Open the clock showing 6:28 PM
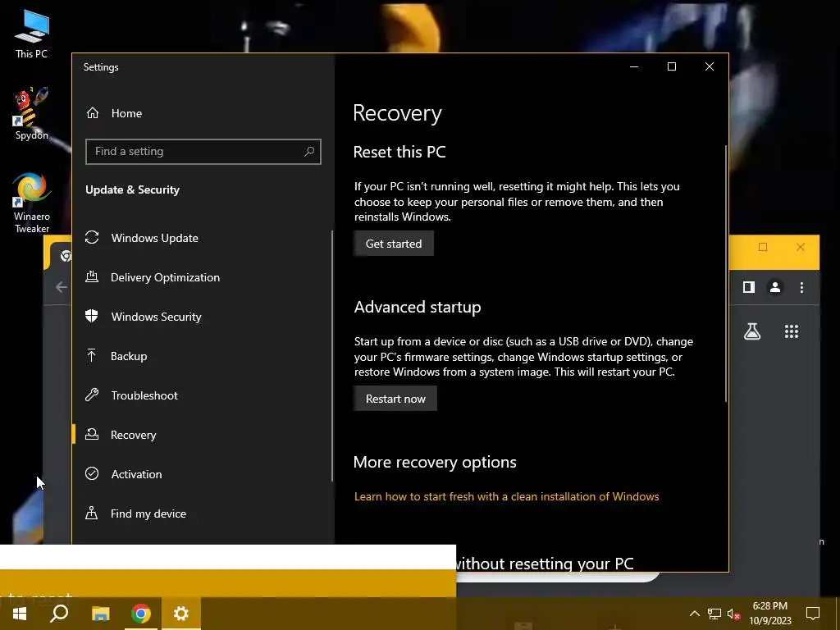 tap(769, 614)
